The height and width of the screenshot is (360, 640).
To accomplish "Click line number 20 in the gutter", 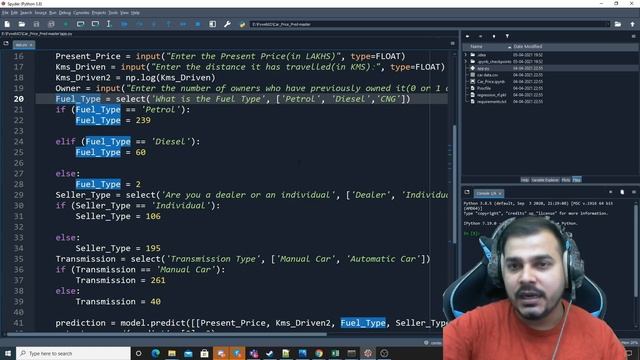I will (x=19, y=99).
